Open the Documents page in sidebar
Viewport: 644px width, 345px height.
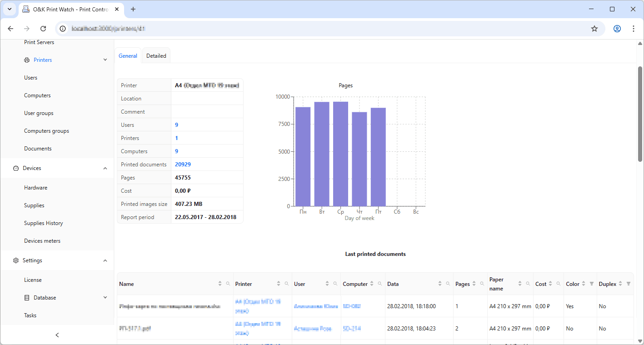pyautogui.click(x=38, y=149)
